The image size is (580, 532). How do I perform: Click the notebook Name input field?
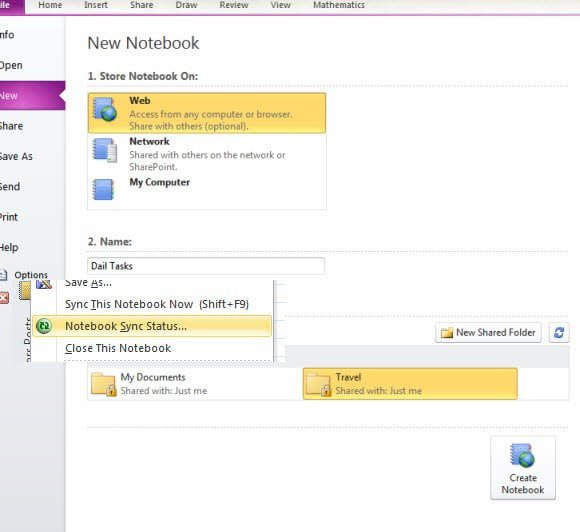[x=206, y=266]
